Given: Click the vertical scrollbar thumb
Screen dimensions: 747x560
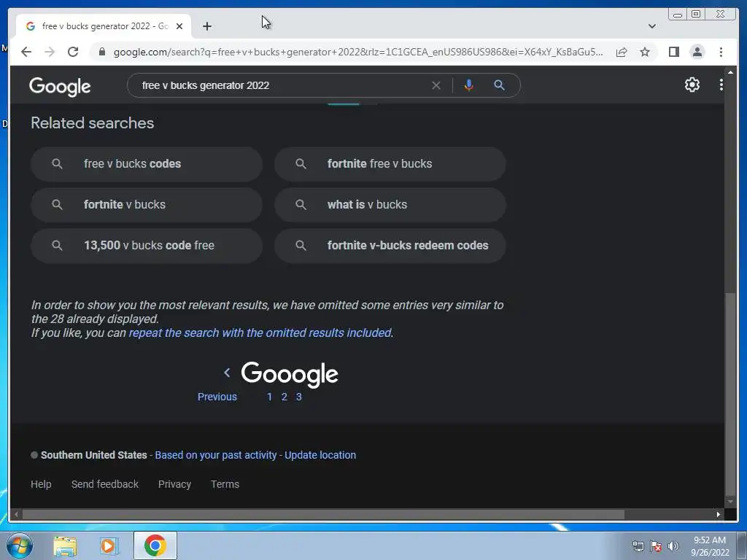Looking at the screenshot, I should click(x=729, y=394).
